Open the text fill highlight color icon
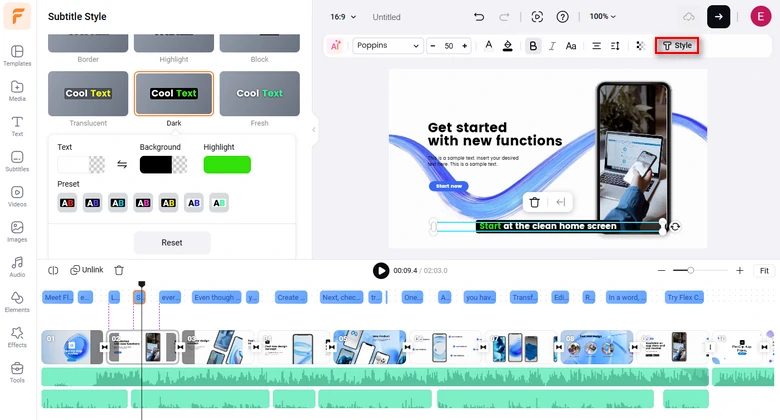Image resolution: width=780 pixels, height=420 pixels. point(507,46)
